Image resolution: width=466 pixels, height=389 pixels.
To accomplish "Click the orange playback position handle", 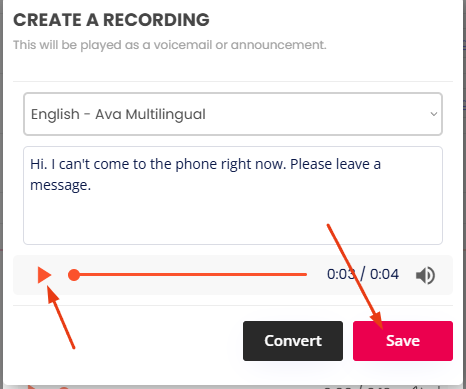I will pos(74,275).
